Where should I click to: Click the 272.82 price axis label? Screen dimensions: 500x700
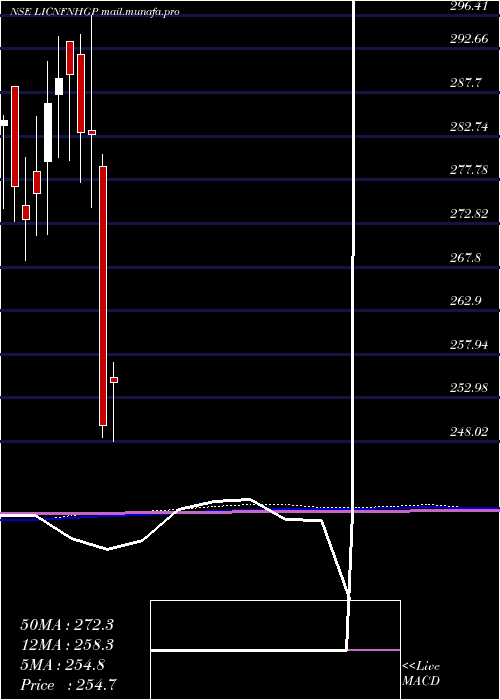[x=469, y=214]
